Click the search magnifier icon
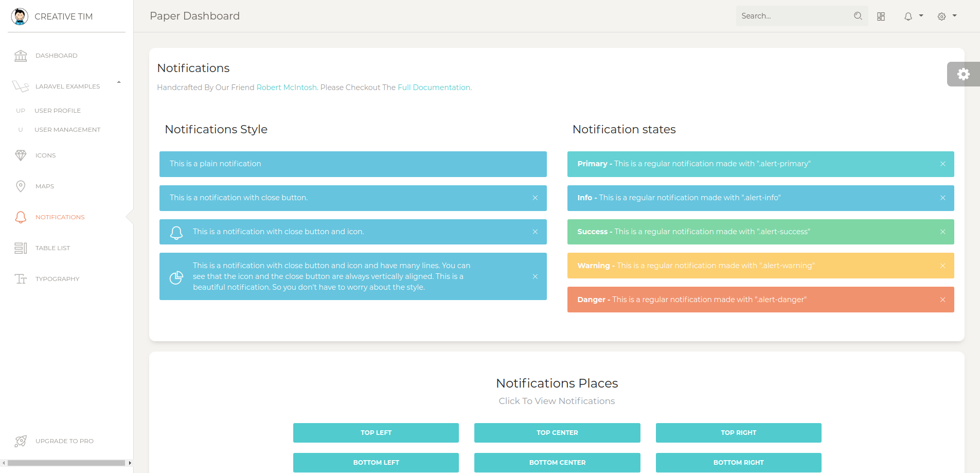The height and width of the screenshot is (473, 980). [x=858, y=16]
